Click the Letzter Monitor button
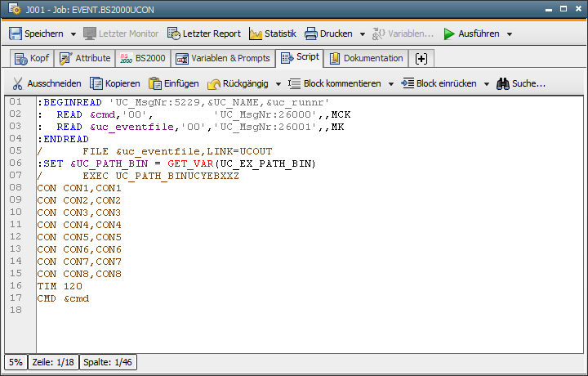Viewport: 588px width, 376px height. click(121, 34)
